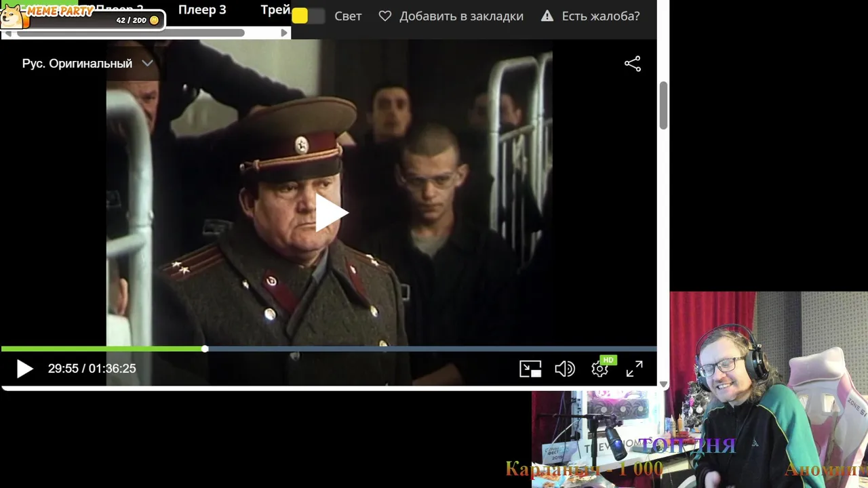Seek using the green video progress bar
This screenshot has width=868, height=488.
(x=329, y=349)
